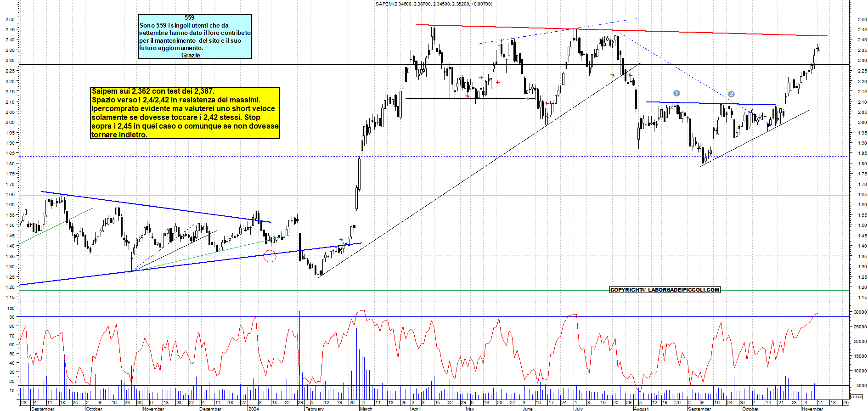Click the 'December' label on the time axis
868x411 pixels.
[x=211, y=409]
